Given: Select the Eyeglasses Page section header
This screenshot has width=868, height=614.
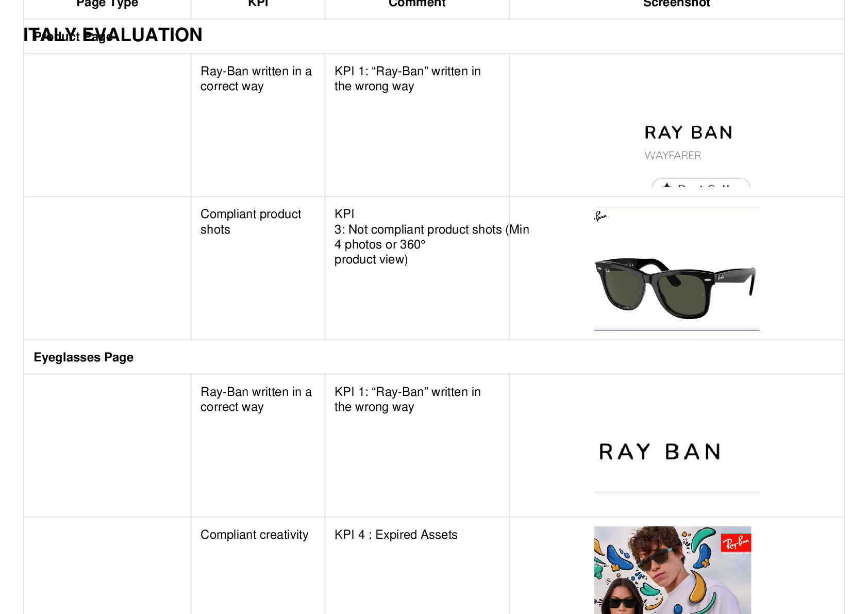Looking at the screenshot, I should click(84, 357).
